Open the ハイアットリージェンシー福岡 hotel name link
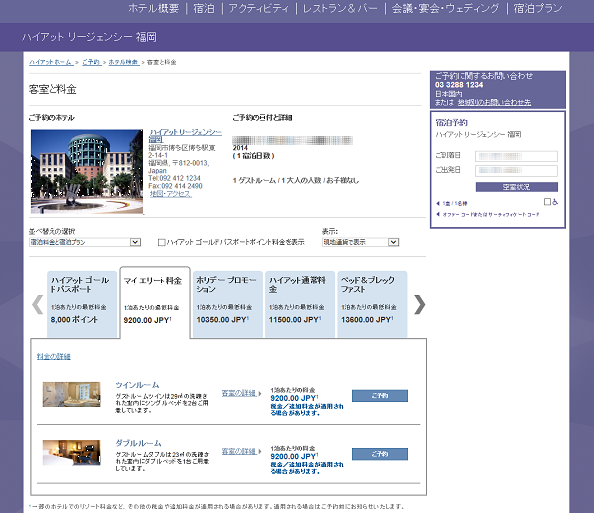The image size is (594, 513). 185,135
